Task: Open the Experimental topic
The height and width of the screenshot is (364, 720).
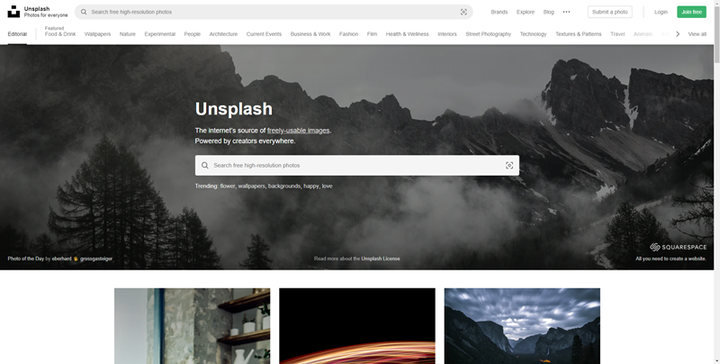Action: (x=160, y=34)
